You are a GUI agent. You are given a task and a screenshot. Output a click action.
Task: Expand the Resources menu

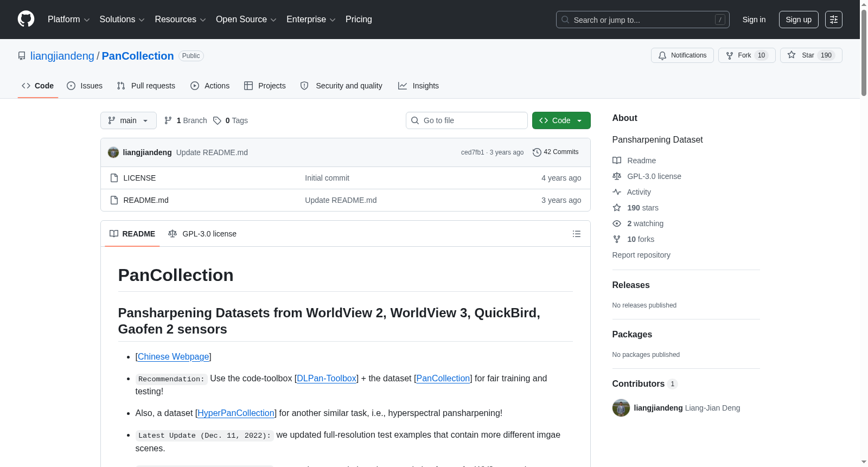pos(181,20)
